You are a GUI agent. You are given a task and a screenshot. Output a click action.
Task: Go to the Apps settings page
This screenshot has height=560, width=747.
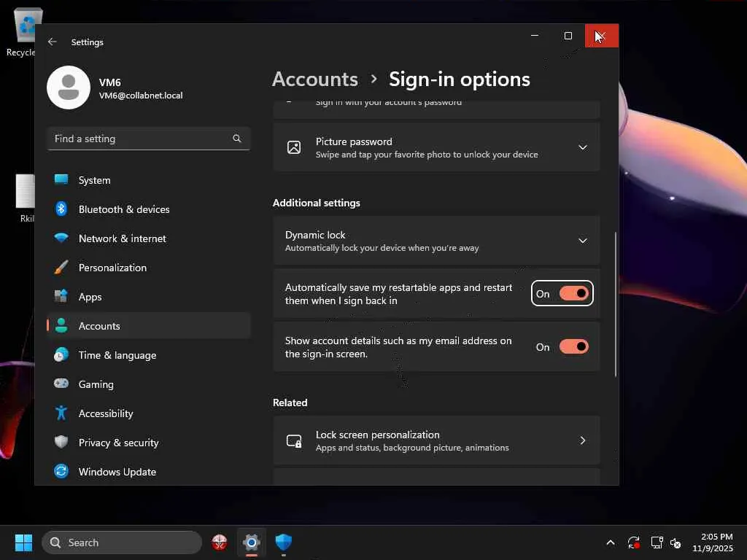pyautogui.click(x=149, y=297)
